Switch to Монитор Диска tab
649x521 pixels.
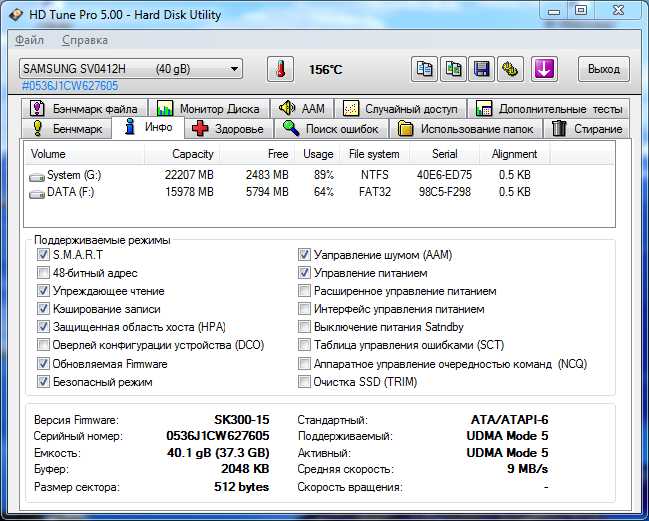click(x=208, y=108)
